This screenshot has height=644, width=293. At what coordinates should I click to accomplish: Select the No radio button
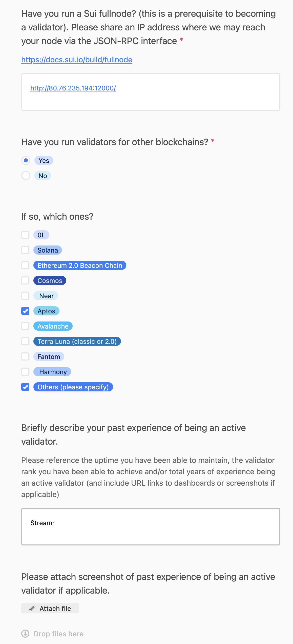coord(26,176)
